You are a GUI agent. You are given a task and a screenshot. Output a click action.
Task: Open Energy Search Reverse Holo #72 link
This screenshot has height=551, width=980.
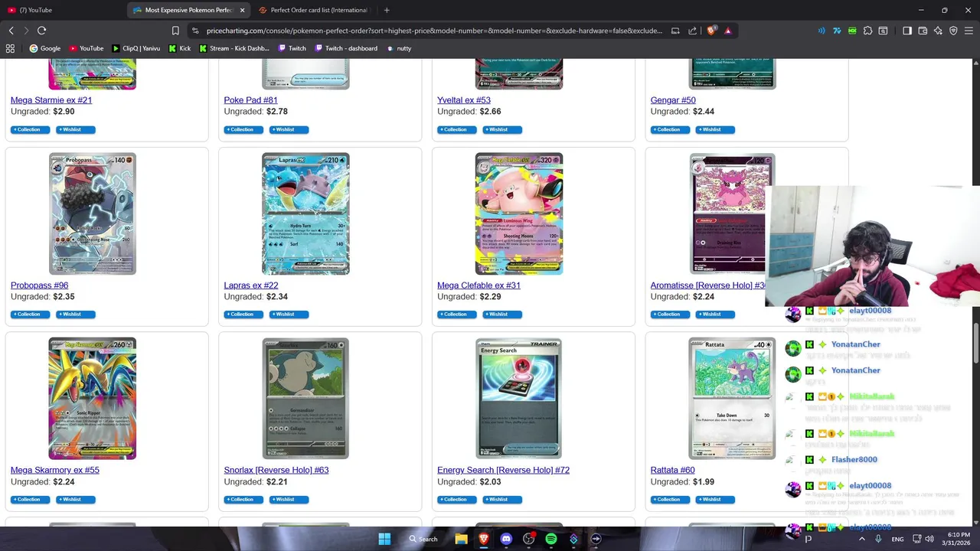coord(503,470)
